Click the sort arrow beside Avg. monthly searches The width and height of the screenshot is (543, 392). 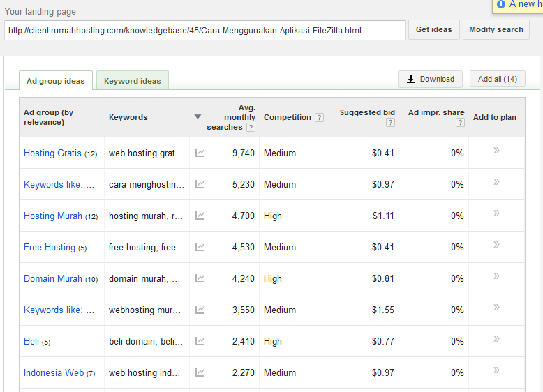coord(198,117)
